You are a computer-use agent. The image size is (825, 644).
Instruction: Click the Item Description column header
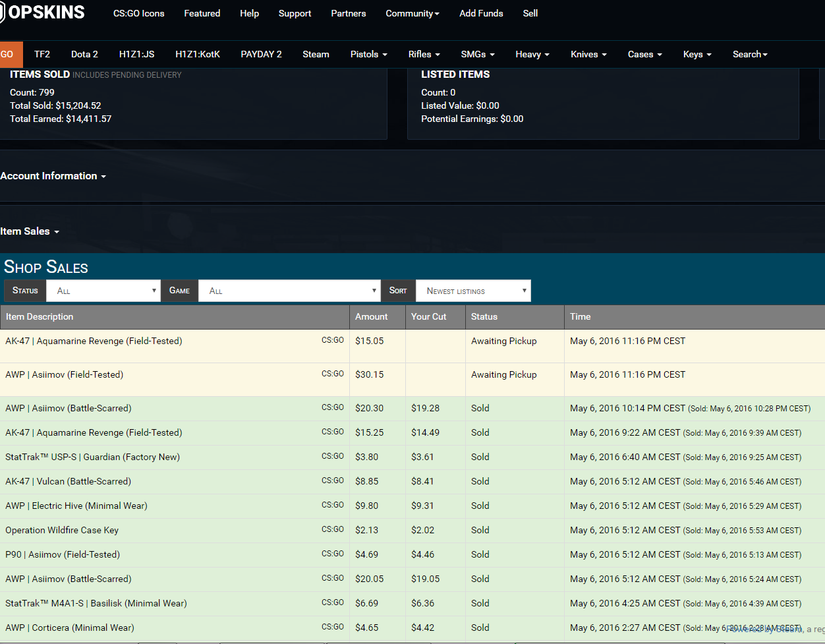tap(175, 317)
